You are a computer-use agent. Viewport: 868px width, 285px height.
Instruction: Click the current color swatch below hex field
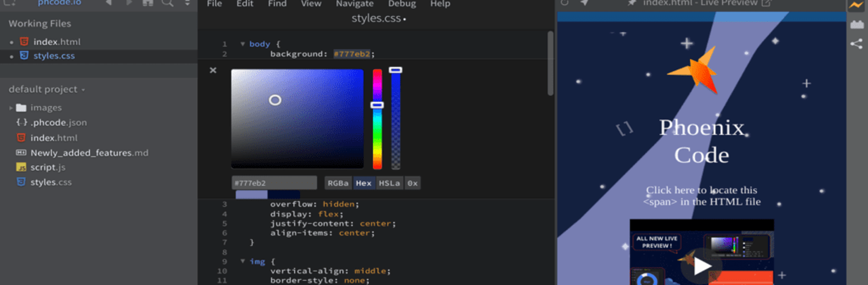pos(251,195)
